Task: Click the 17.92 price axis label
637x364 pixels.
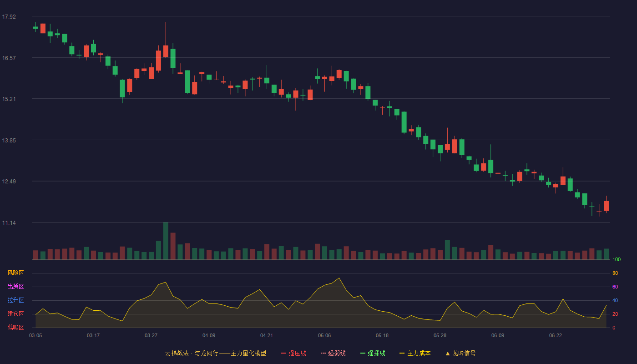Action: click(9, 17)
